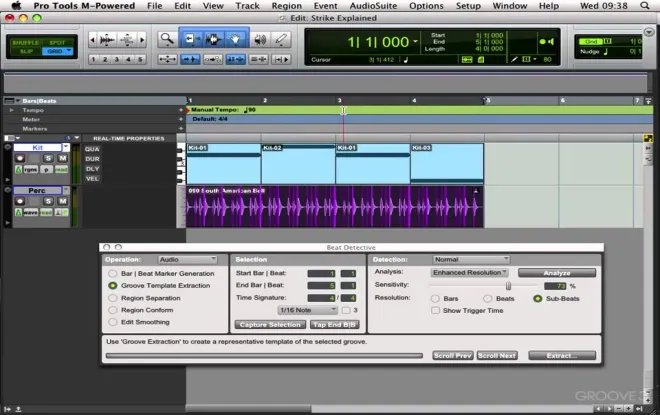This screenshot has width=660, height=415.
Task: Open Enhanced Resolution analysis dropdown
Action: [470, 273]
